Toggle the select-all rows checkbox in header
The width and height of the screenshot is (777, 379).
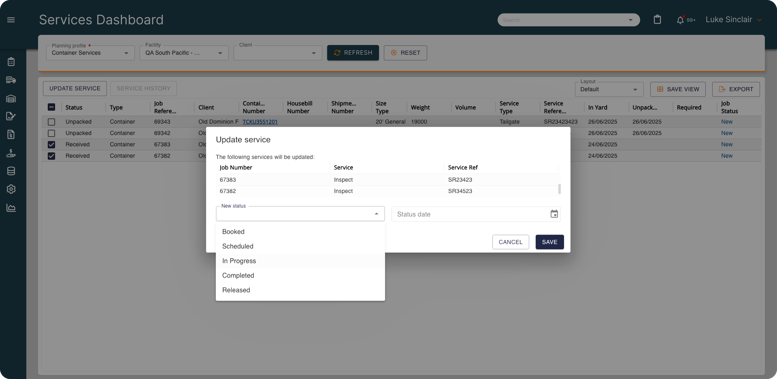pos(52,107)
